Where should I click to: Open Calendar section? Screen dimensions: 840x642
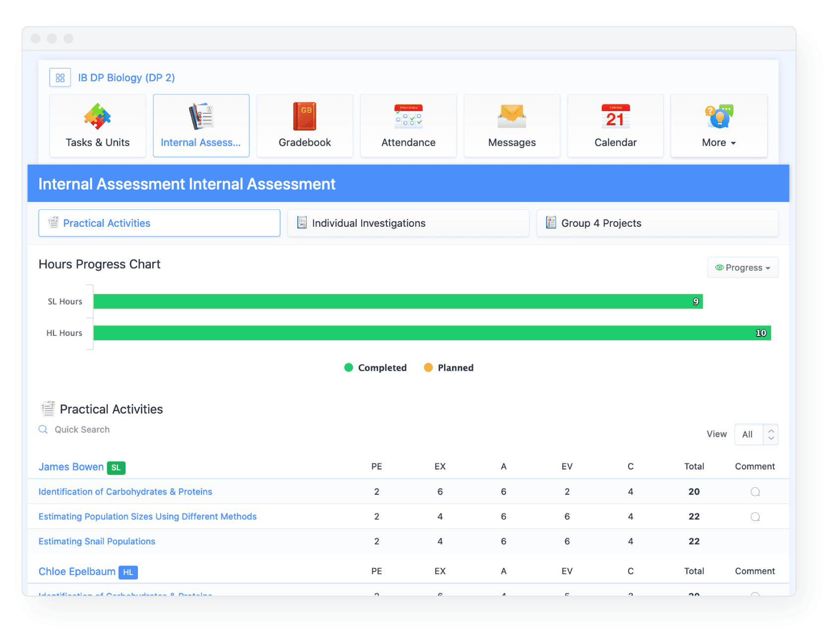[x=616, y=126]
